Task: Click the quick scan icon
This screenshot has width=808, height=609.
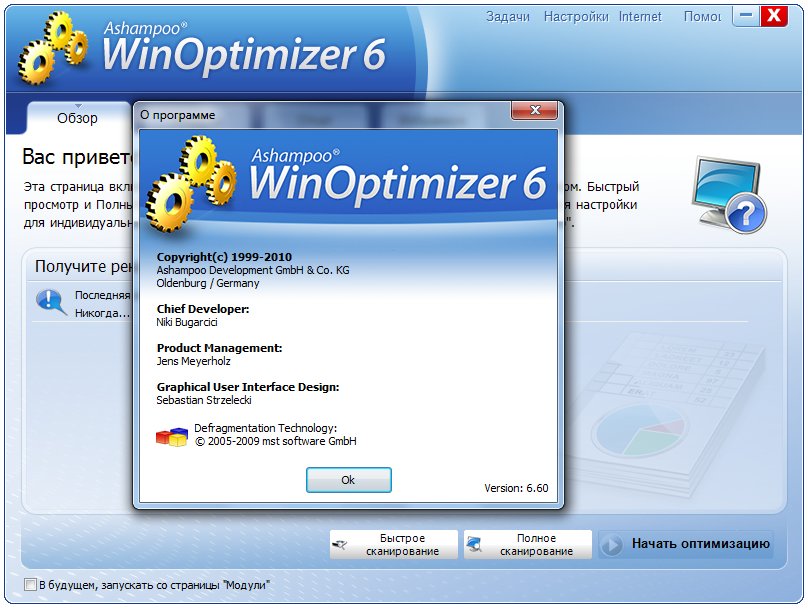Action: (x=340, y=545)
